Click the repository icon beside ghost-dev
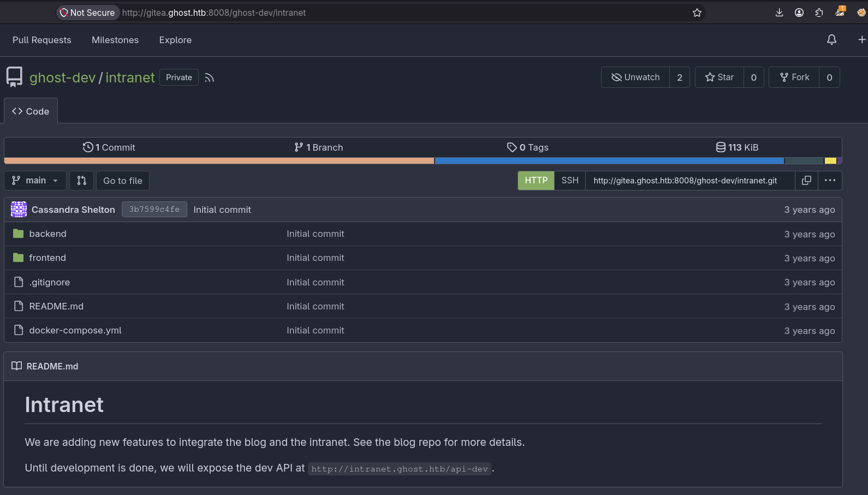The image size is (868, 495). click(15, 77)
